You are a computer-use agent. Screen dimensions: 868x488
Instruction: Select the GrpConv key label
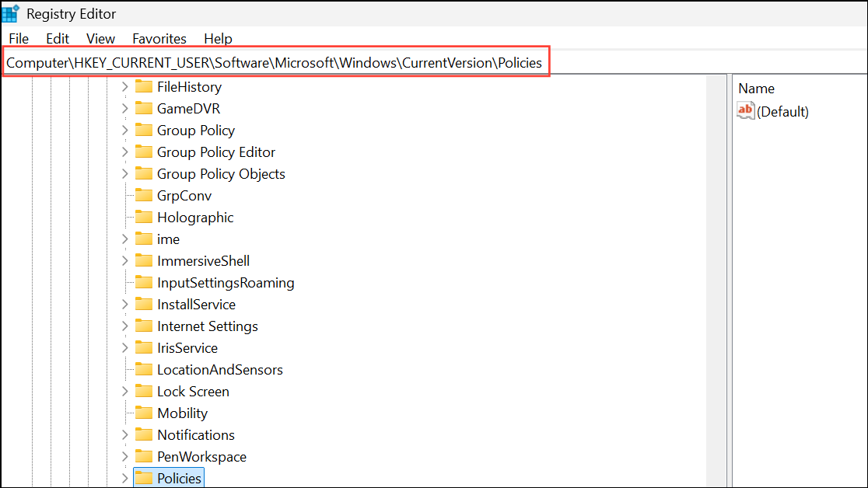coord(184,196)
